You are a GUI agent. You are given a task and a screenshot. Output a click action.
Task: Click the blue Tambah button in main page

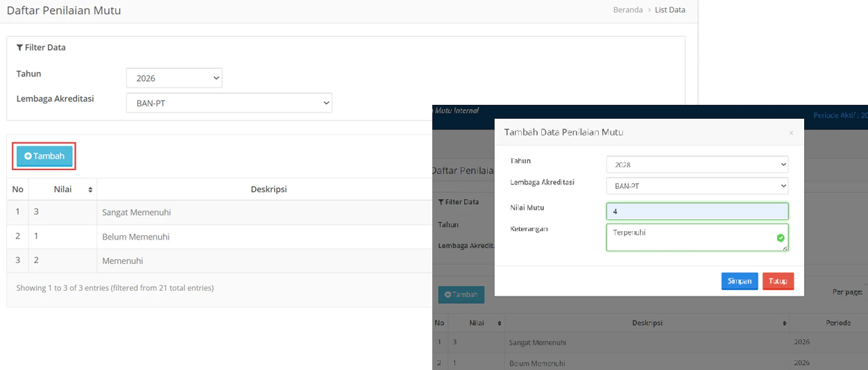(x=44, y=156)
